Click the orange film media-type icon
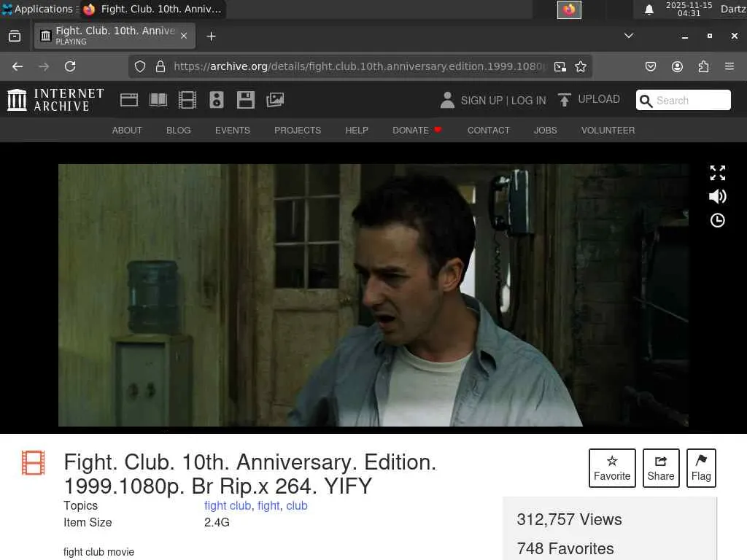Screen dimensions: 747x560 [34, 463]
